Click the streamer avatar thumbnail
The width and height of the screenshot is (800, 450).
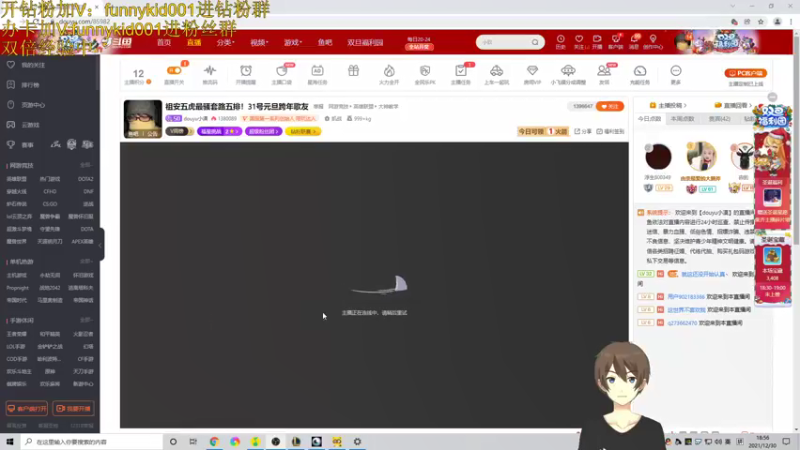143,119
